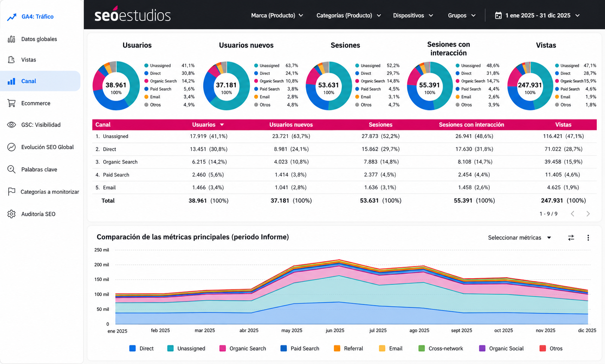Click the seoestudios logo
Viewport: 605px width, 364px height.
coord(133,15)
